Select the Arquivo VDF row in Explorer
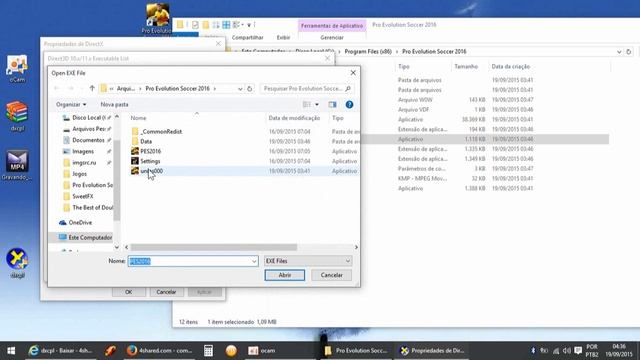 tap(485, 109)
